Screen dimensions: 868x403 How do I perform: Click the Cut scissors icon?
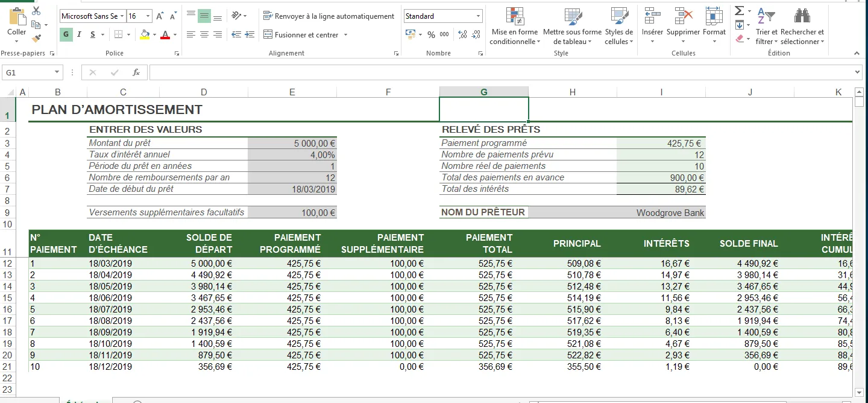36,11
